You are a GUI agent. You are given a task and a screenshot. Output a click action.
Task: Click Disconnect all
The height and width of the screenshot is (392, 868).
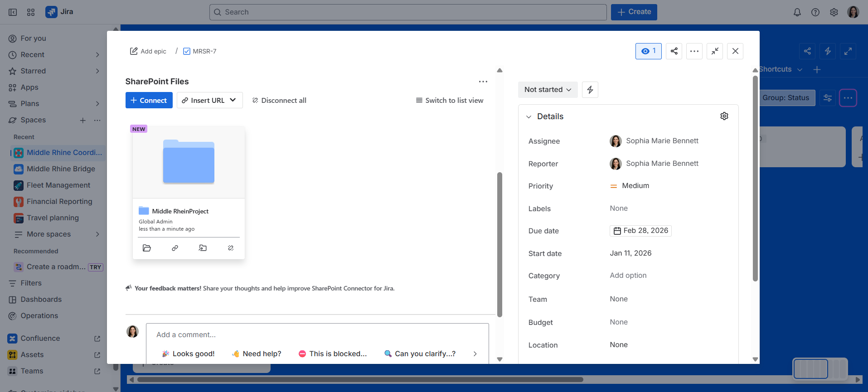[x=279, y=101]
